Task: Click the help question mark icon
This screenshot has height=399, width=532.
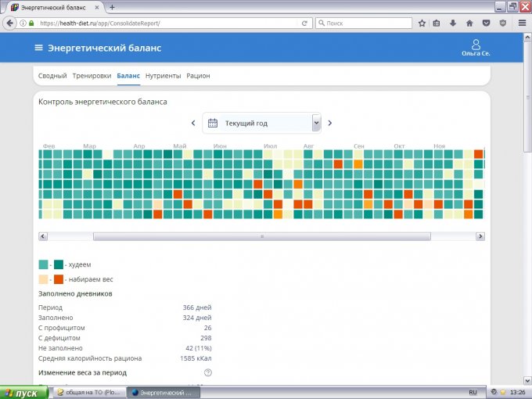Action: (208, 372)
